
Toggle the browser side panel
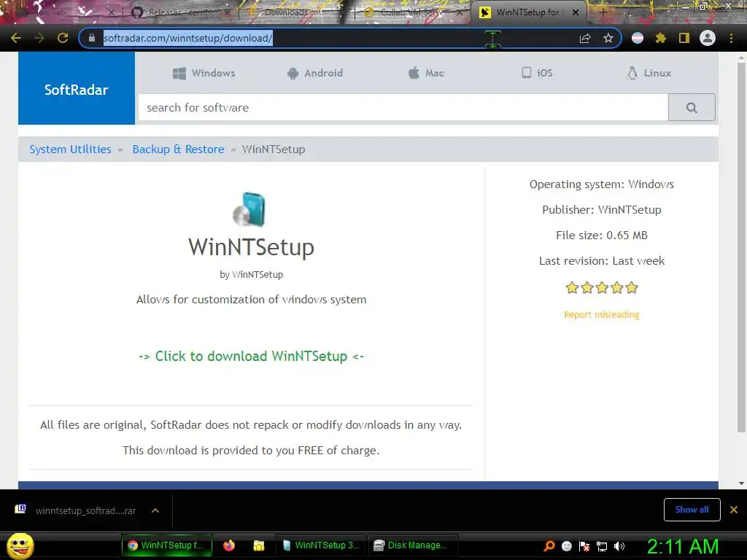pos(684,38)
